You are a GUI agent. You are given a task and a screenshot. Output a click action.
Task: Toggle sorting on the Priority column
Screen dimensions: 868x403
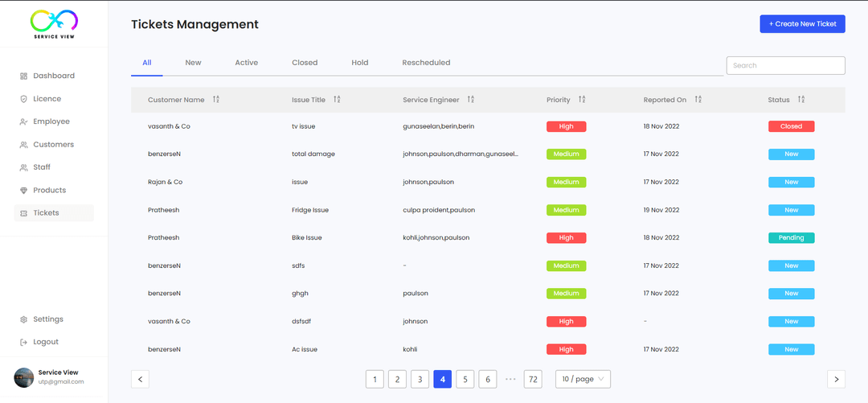coord(582,100)
